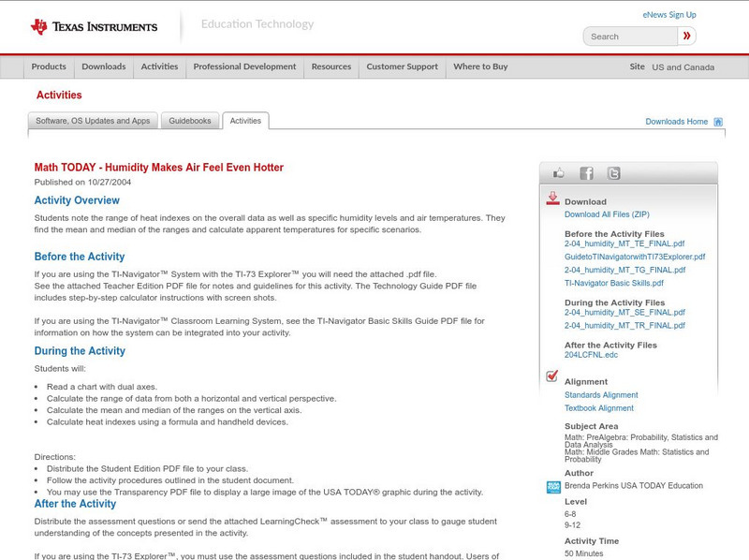
Task: Click the Activity Overview heading
Action: click(77, 200)
